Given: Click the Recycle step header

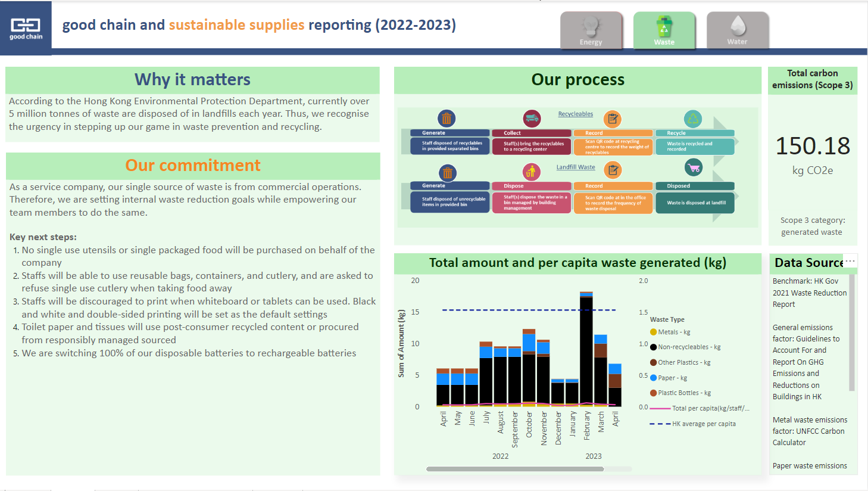Looking at the screenshot, I should pyautogui.click(x=695, y=133).
